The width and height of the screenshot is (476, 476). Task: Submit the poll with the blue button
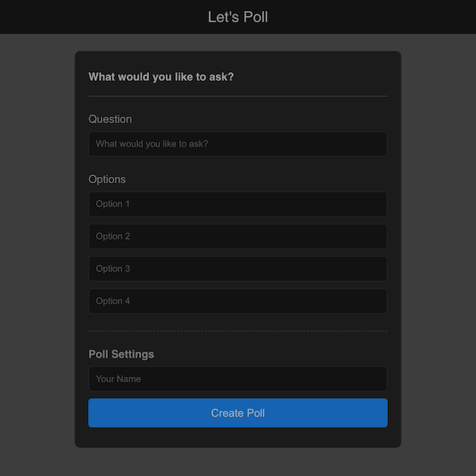coord(238,413)
